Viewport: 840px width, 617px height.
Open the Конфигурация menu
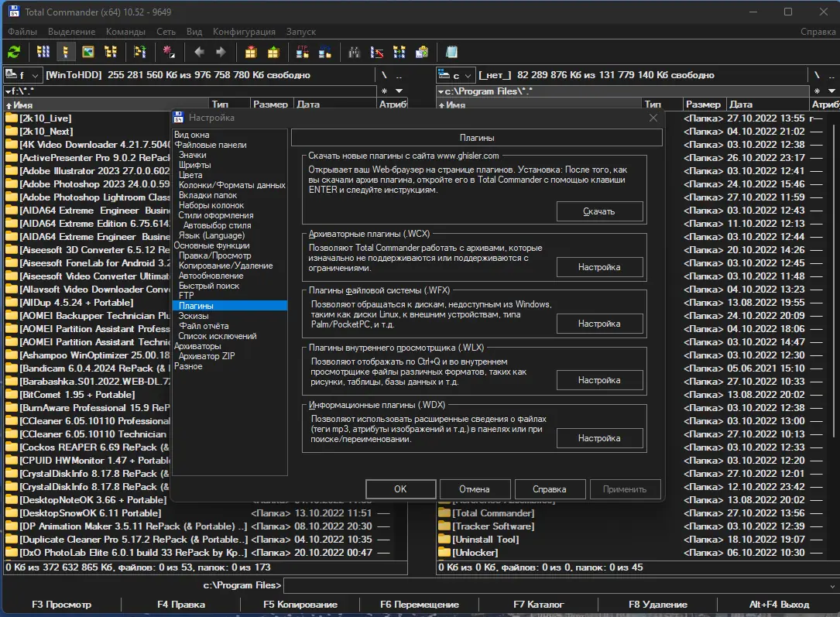244,32
